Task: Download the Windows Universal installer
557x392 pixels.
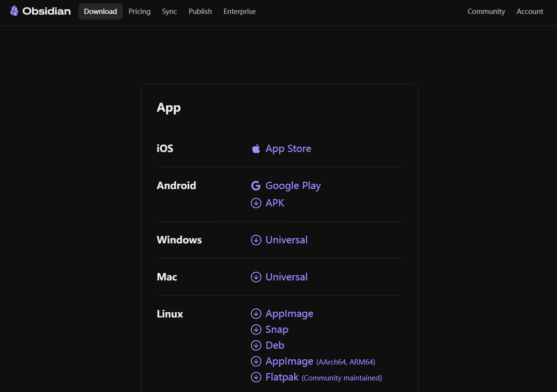Action: click(x=286, y=240)
